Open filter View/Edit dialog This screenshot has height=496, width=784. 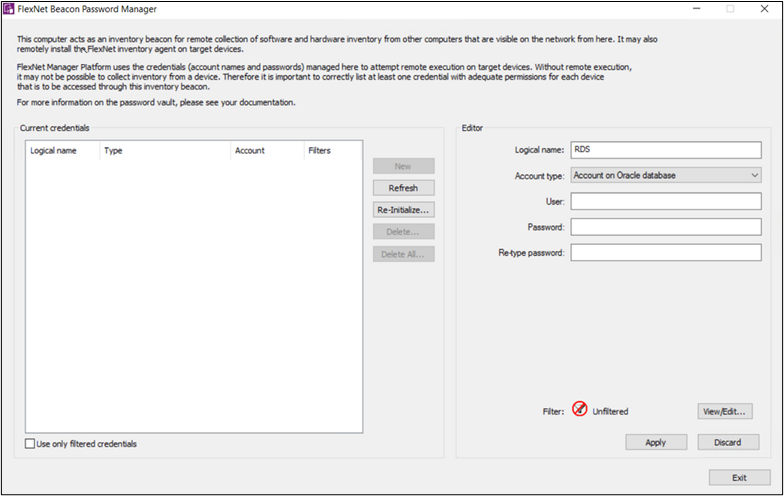724,412
